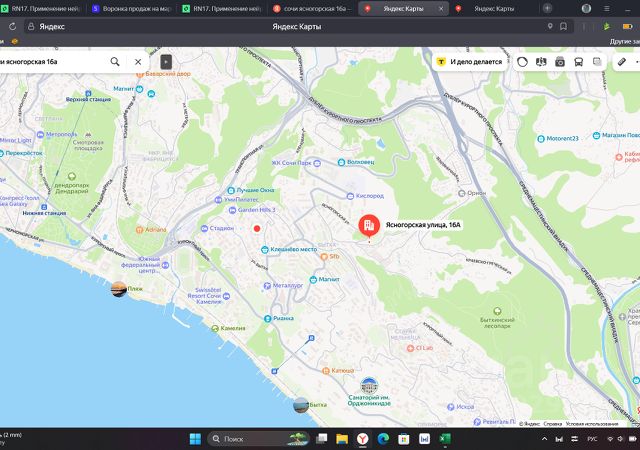Viewport: 640px width, 450px height.
Task: Select the Motorent23 marker
Action: [x=541, y=138]
